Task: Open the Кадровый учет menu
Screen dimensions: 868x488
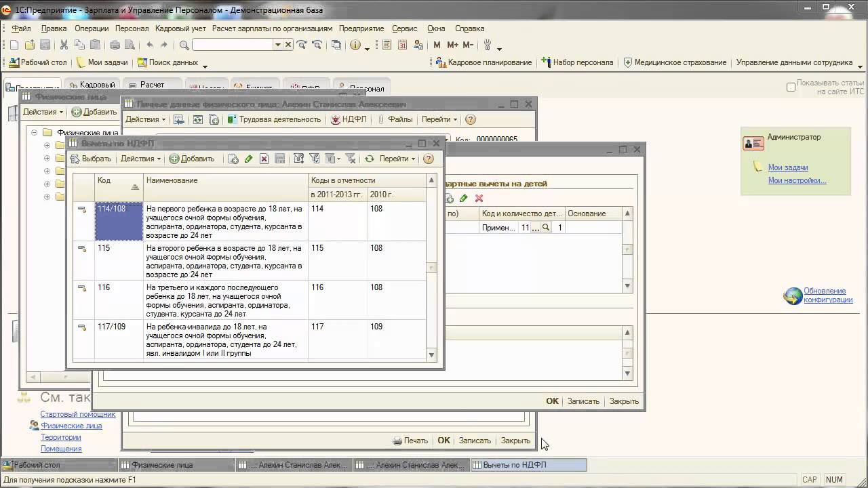Action: click(x=180, y=28)
